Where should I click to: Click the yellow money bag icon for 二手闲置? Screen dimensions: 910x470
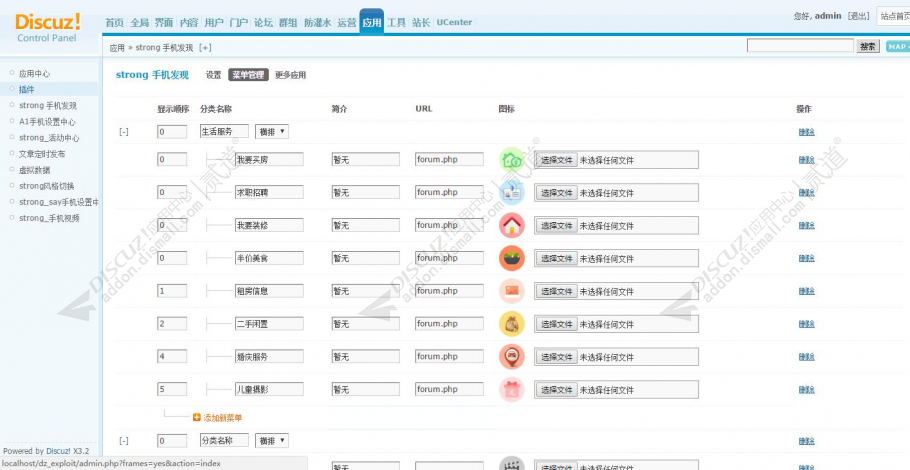pyautogui.click(x=511, y=324)
